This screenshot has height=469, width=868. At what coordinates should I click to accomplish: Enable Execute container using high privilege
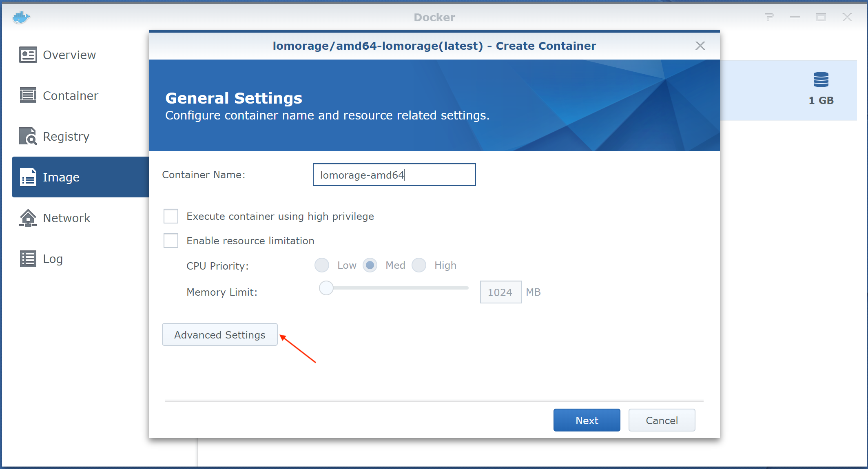(171, 216)
